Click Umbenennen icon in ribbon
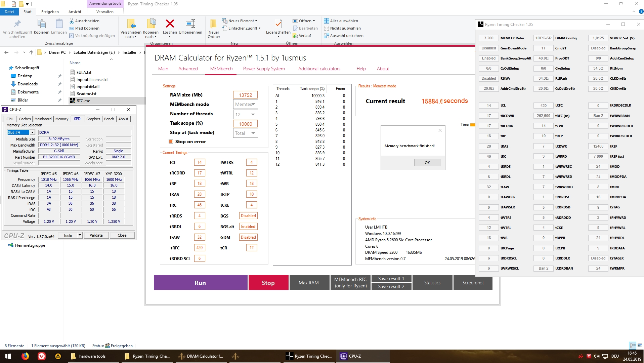 point(190,24)
